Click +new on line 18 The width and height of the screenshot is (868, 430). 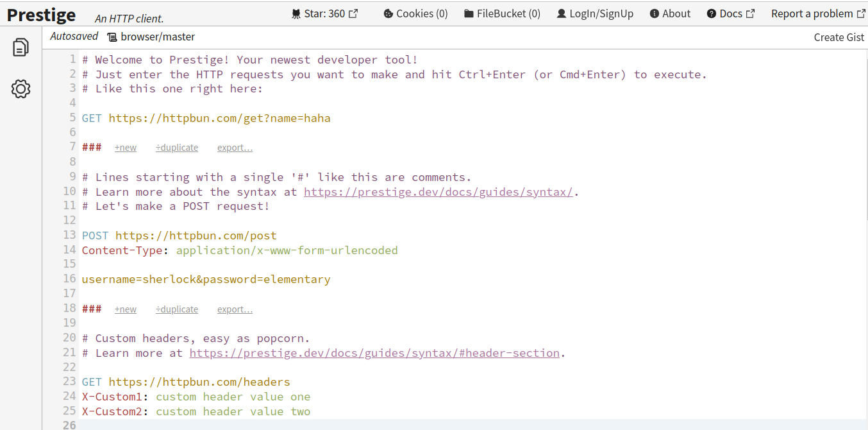click(x=126, y=309)
